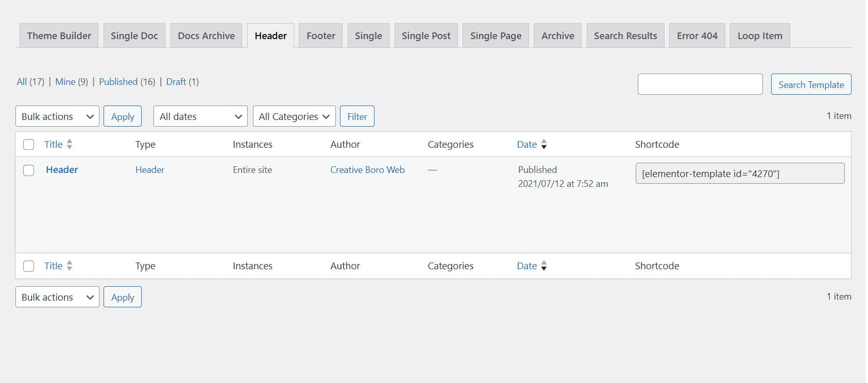Click sort arrows beside bottom Date column
Viewport: 868px width, 383px height.
point(544,266)
